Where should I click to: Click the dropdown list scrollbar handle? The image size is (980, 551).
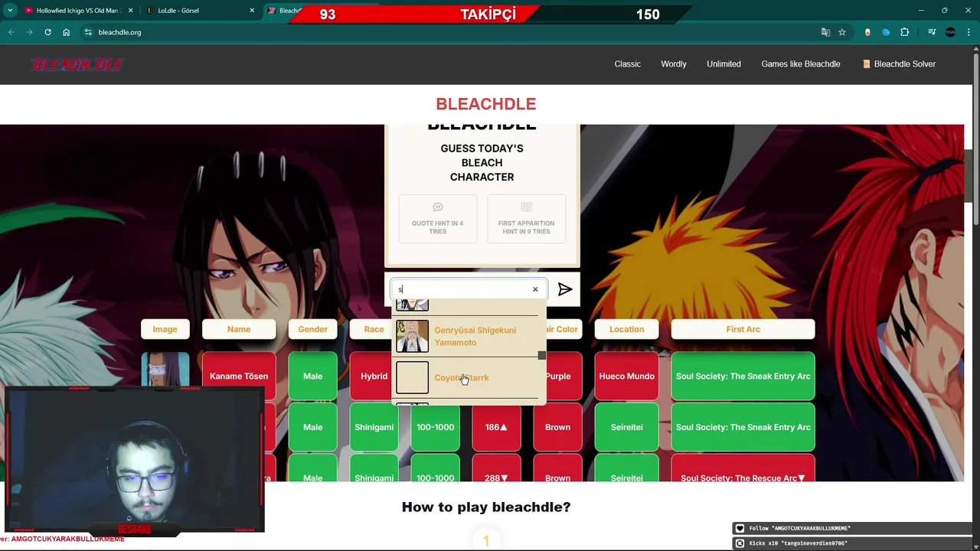point(542,355)
